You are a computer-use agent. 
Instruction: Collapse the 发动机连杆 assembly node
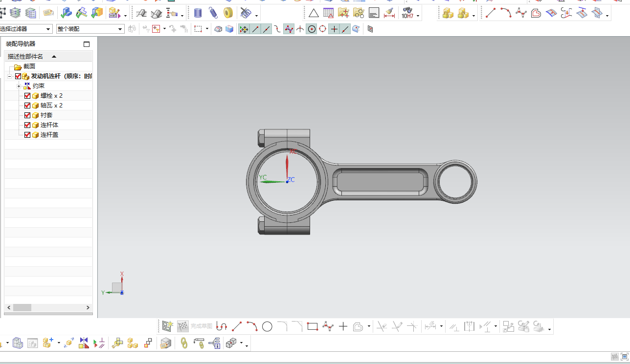pos(9,76)
